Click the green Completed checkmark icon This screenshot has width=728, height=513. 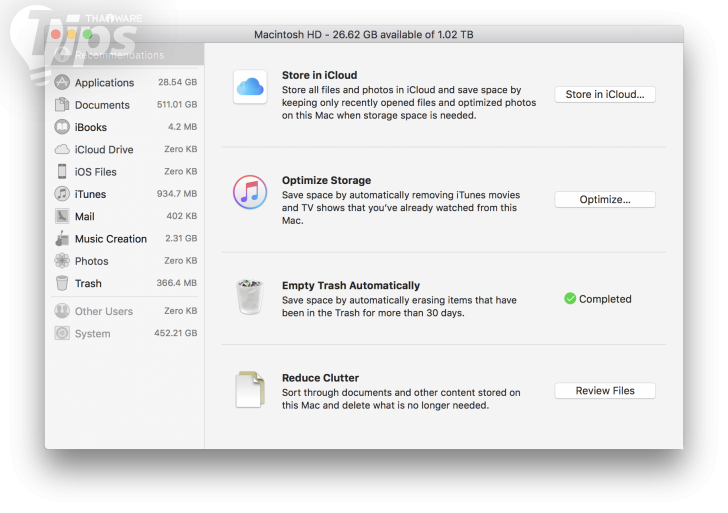[570, 299]
